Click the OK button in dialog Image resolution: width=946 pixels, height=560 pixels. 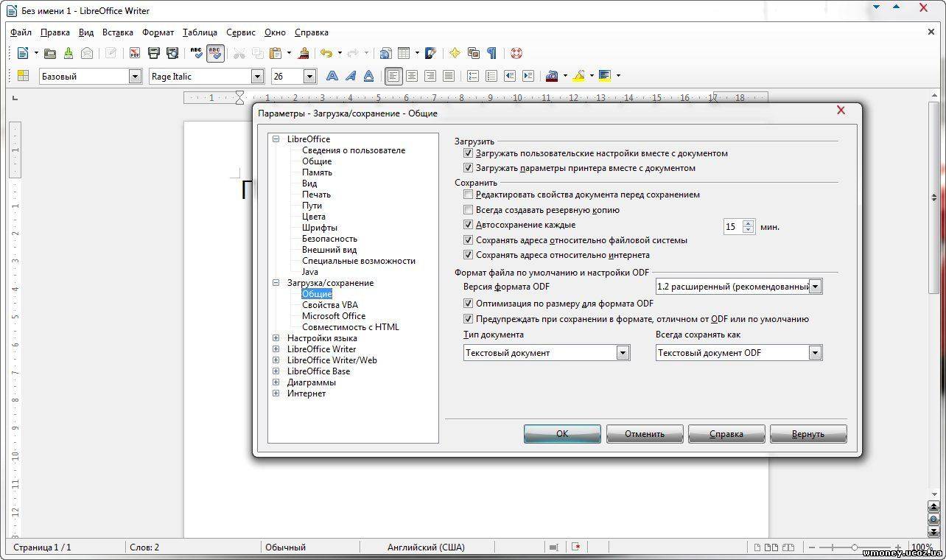point(562,434)
